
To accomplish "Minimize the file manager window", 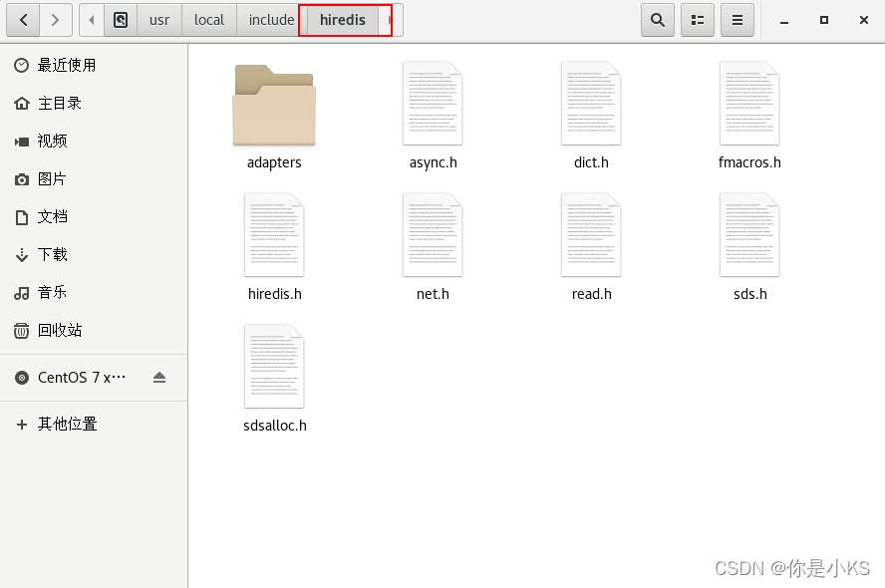I will click(784, 22).
